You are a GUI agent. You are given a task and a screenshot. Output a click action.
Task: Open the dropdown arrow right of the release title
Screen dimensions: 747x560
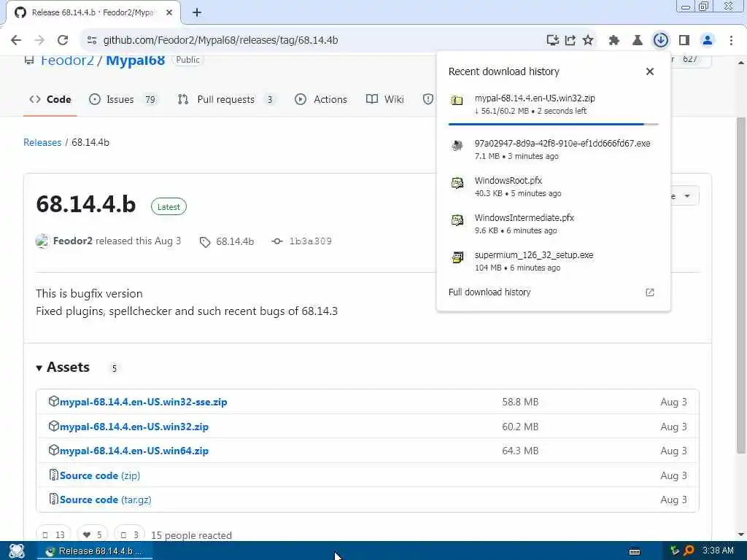point(686,195)
